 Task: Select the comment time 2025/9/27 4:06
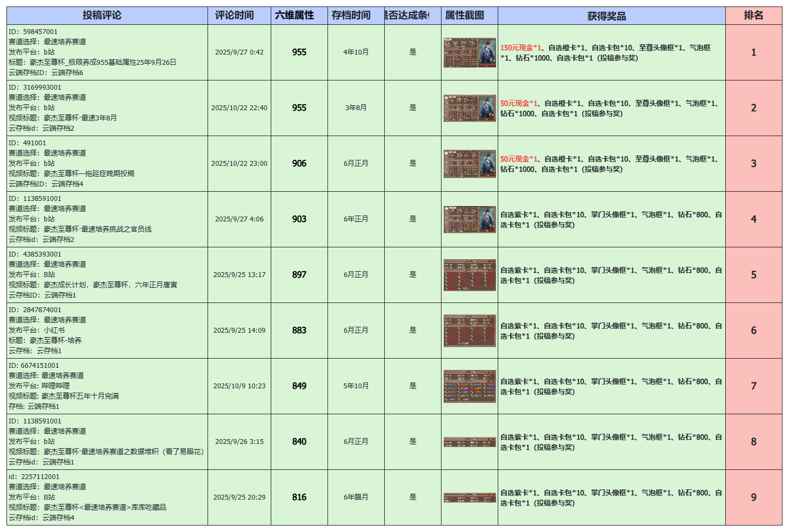[239, 219]
